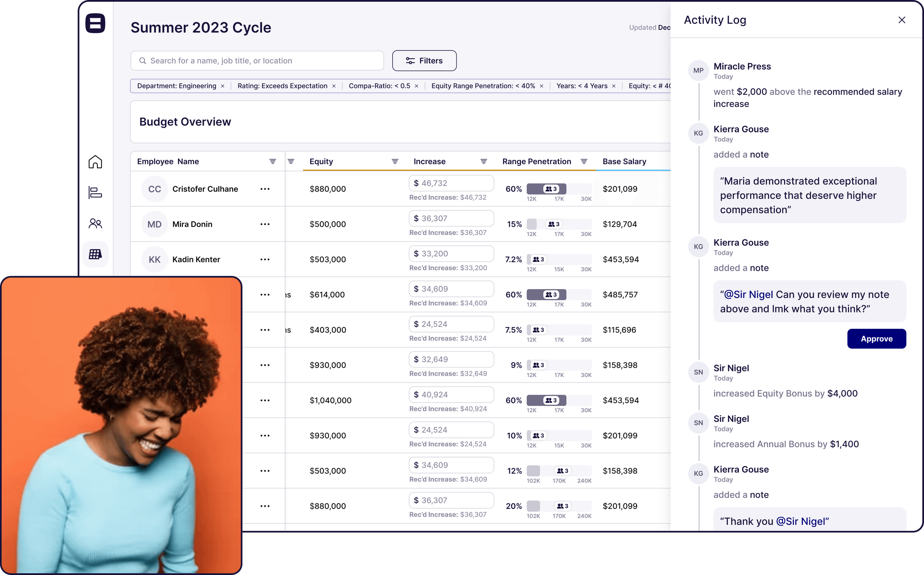Click the @Sir Nigel mention in Kierra's note
The image size is (924, 575).
tap(747, 294)
